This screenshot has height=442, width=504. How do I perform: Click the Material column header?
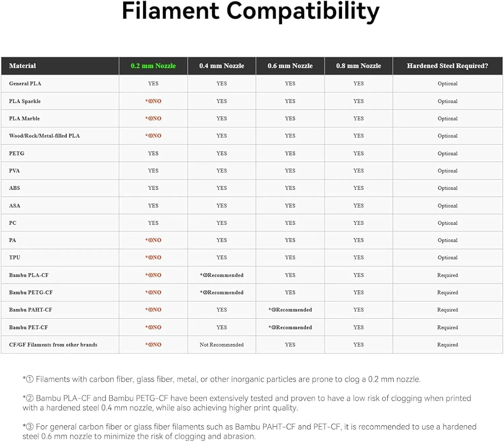tap(23, 66)
